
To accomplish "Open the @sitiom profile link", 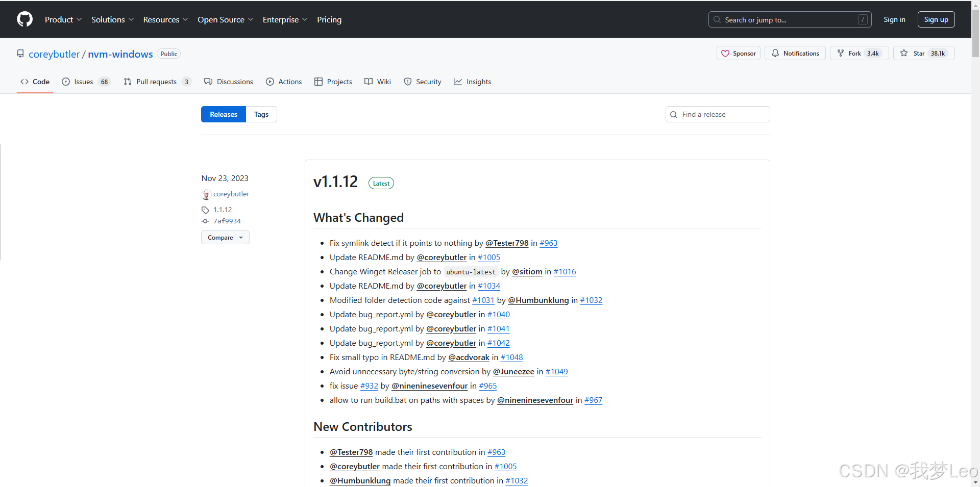I will (x=527, y=272).
